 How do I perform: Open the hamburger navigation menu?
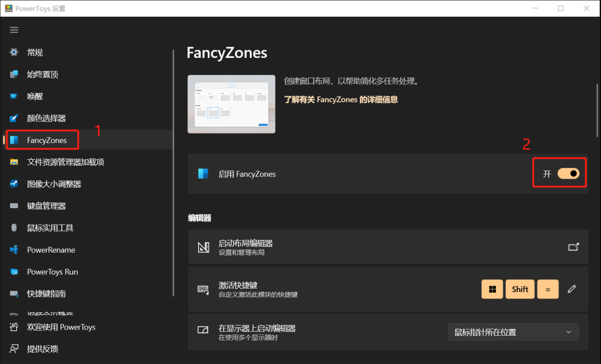[14, 30]
